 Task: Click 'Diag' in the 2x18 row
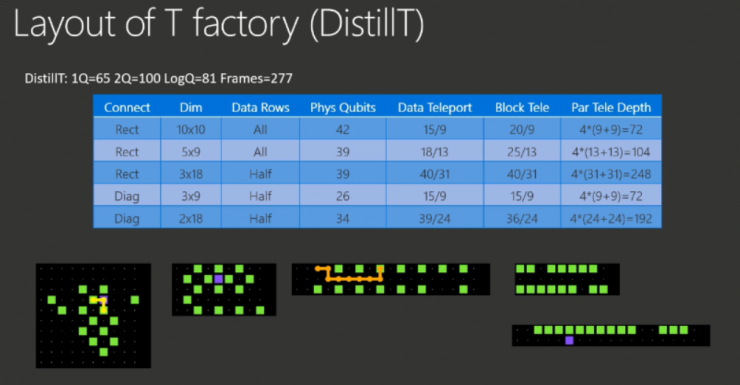tap(127, 218)
